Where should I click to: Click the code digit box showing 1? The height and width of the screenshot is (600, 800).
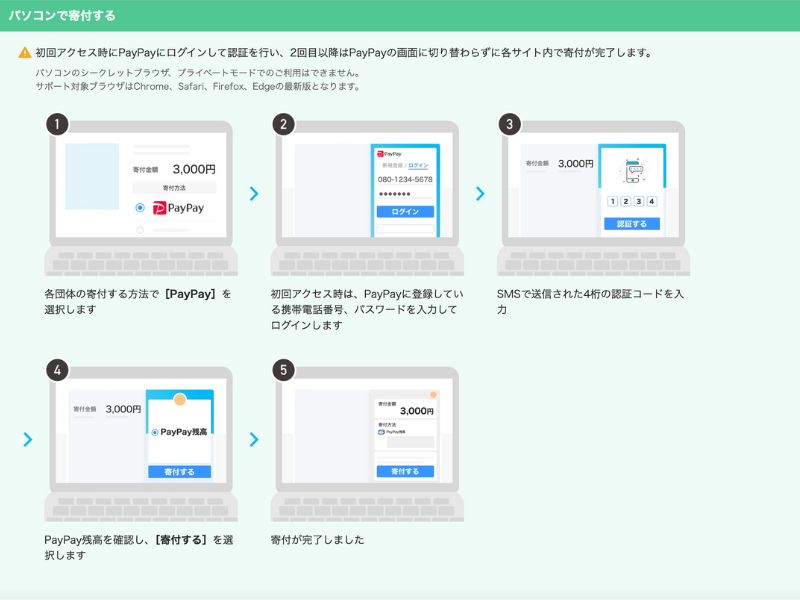613,201
